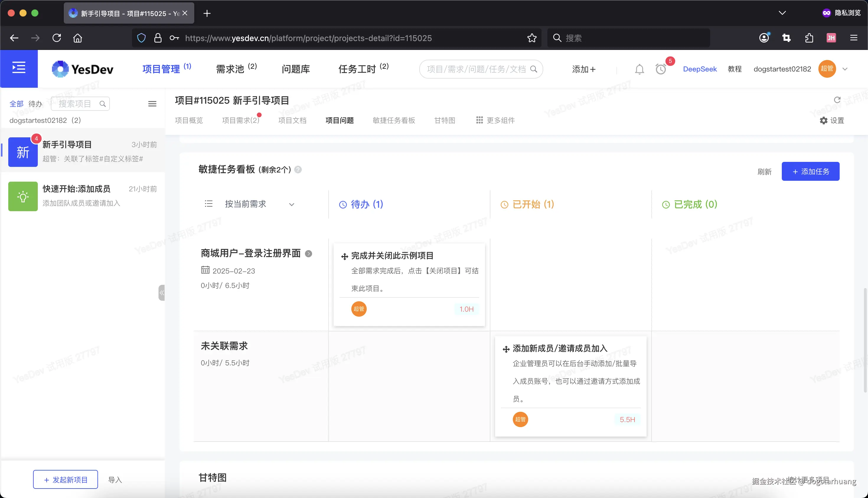Open the blue sidebar hamburger menu icon
Image resolution: width=868 pixels, height=498 pixels.
click(x=19, y=68)
